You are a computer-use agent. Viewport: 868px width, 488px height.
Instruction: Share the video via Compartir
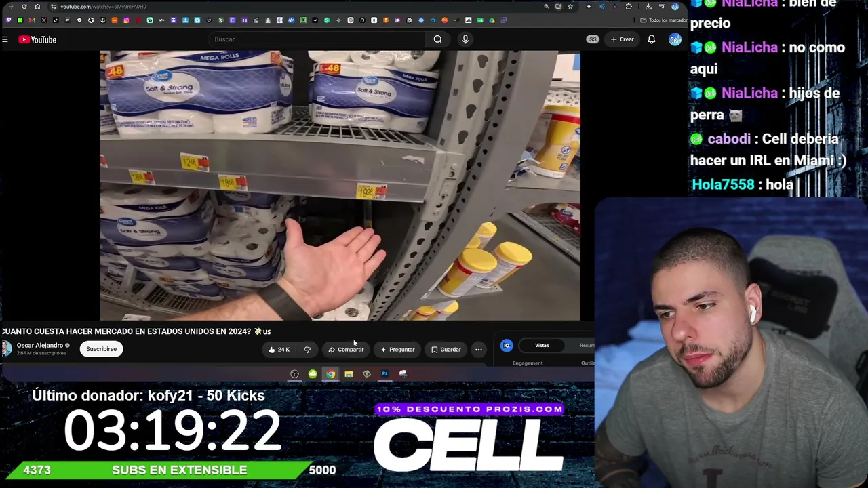[x=346, y=350]
